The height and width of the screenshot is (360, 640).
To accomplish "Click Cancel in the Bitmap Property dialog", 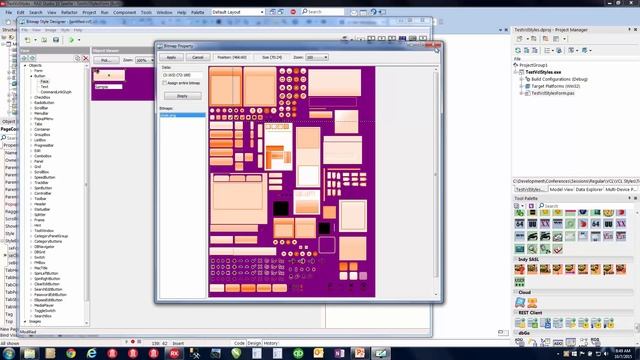I will [198, 57].
